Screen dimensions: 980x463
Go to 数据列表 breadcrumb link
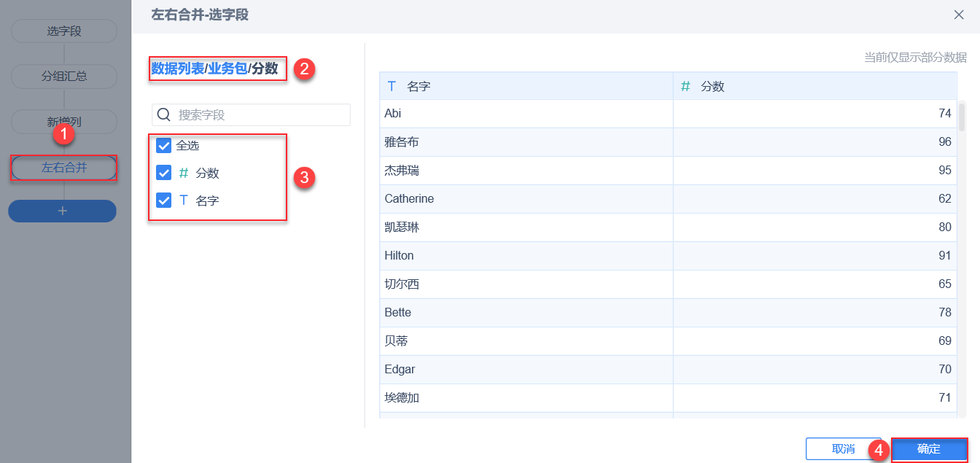[x=177, y=69]
